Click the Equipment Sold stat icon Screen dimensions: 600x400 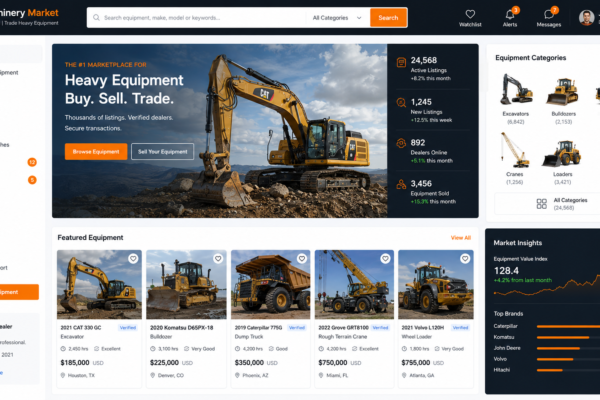(x=401, y=184)
